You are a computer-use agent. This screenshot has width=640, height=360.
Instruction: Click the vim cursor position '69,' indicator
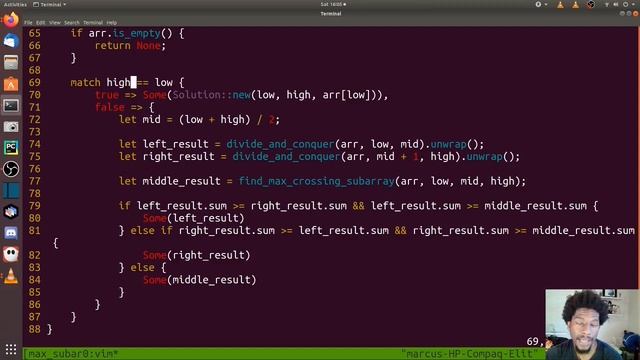[x=535, y=341]
